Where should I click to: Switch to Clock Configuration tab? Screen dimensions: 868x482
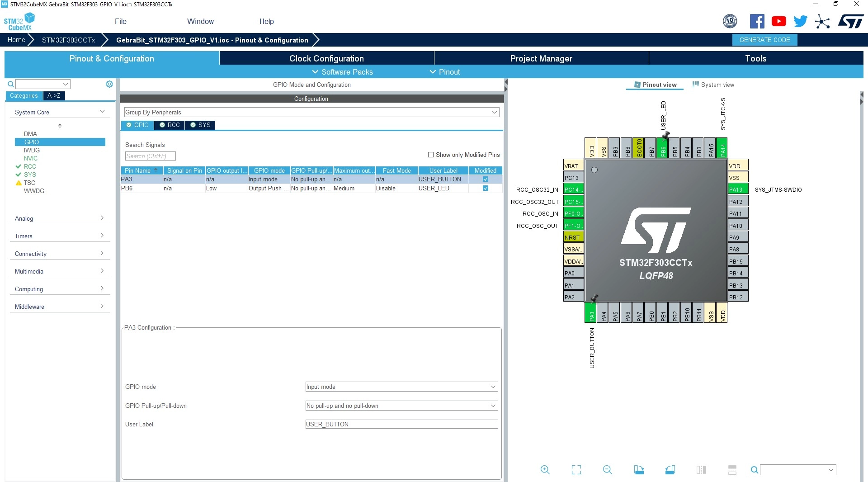[326, 58]
